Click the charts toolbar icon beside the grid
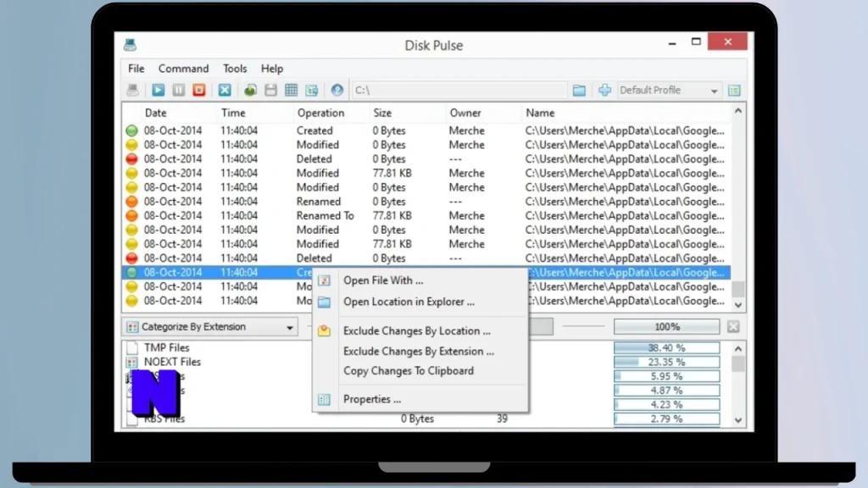 point(312,90)
